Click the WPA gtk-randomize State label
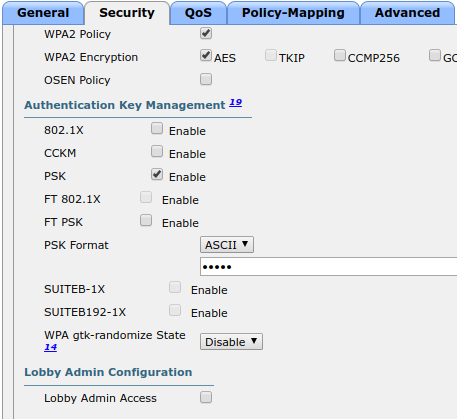The image size is (457, 419). point(115,335)
